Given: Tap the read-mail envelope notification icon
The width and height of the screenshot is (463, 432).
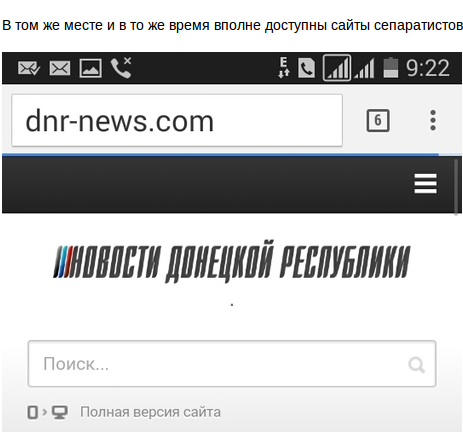Looking at the screenshot, I should pos(29,68).
